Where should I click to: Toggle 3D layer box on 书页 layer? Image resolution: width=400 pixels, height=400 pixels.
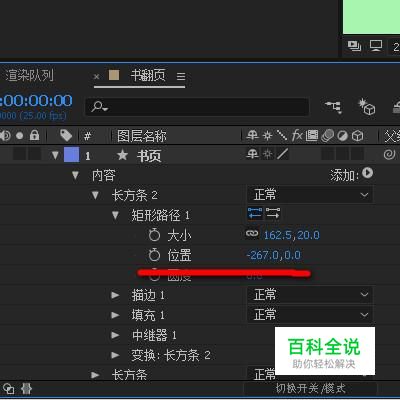pyautogui.click(x=358, y=154)
